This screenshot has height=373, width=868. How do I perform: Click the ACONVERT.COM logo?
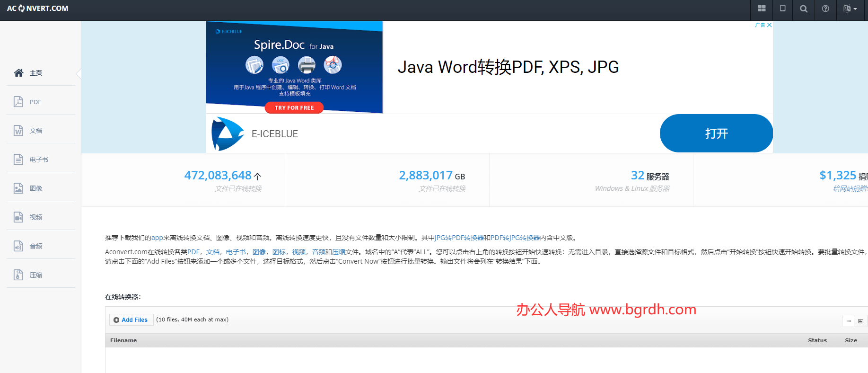(38, 9)
